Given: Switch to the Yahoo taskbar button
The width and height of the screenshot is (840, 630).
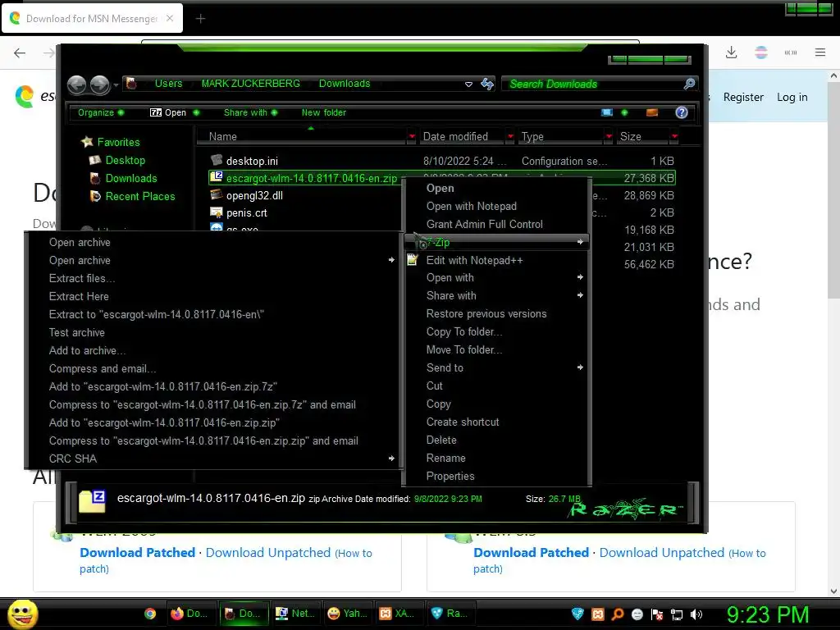Looking at the screenshot, I should (x=347, y=614).
